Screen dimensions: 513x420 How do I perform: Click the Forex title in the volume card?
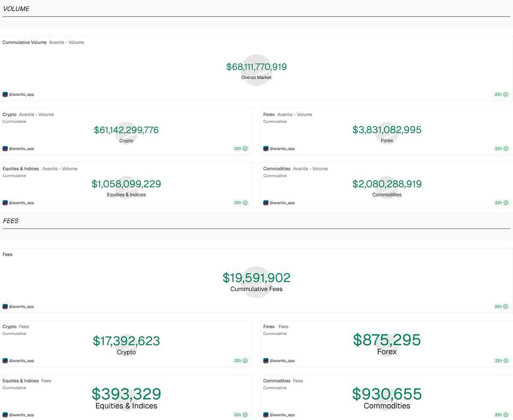(x=269, y=115)
